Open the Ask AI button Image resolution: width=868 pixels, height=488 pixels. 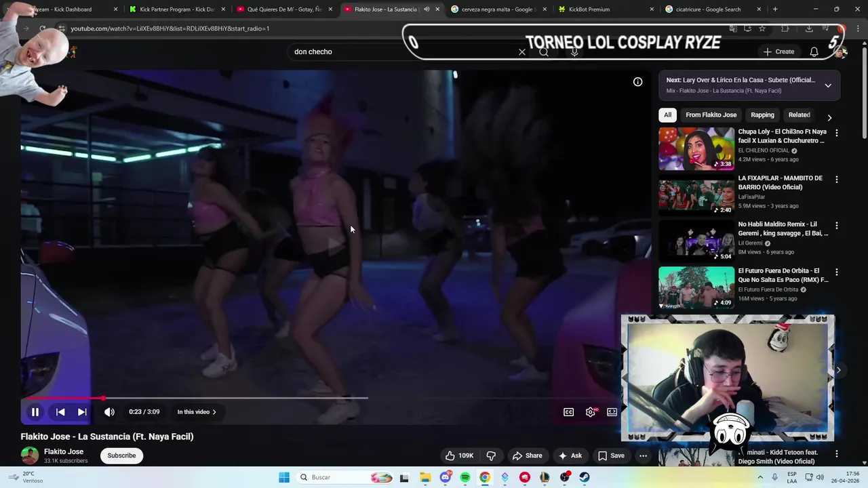pyautogui.click(x=570, y=455)
